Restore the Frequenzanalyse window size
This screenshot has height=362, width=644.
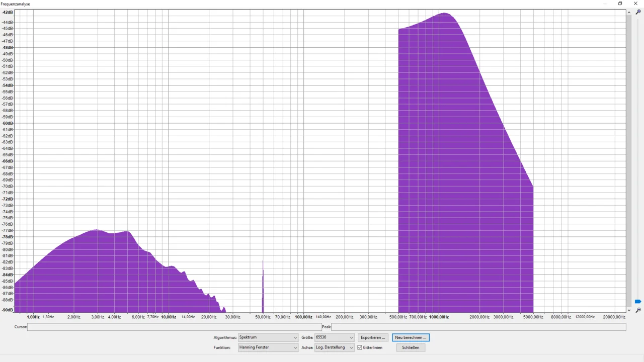tap(620, 4)
